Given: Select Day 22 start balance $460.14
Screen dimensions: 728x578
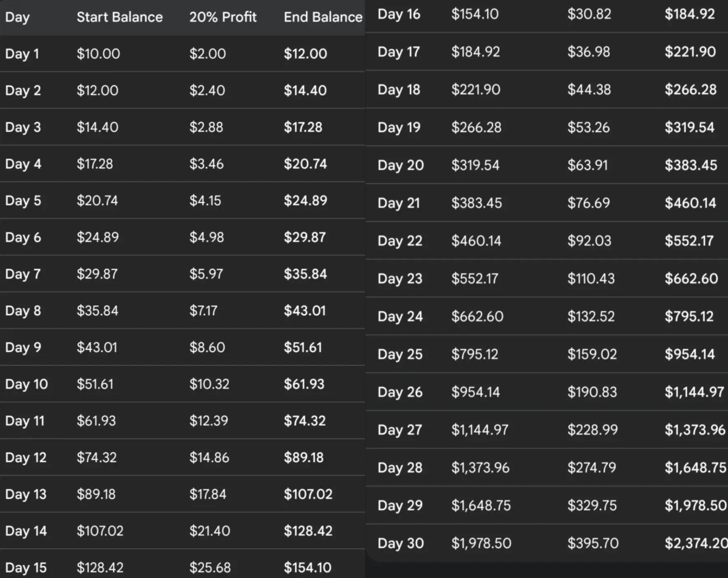Looking at the screenshot, I should (476, 241).
